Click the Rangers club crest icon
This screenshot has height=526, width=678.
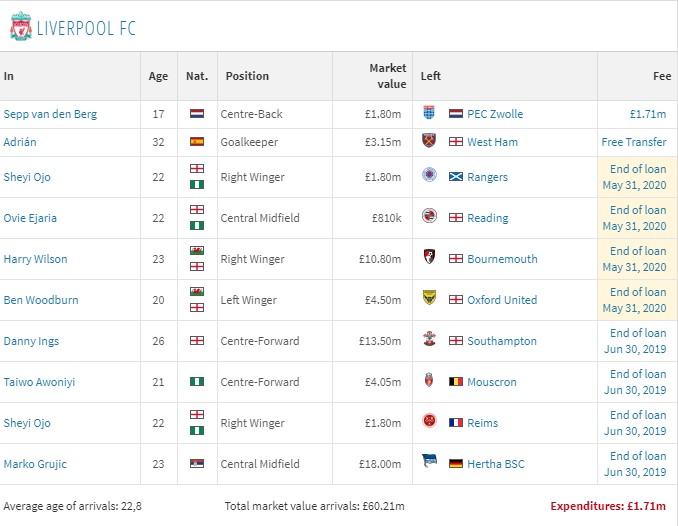click(x=430, y=177)
